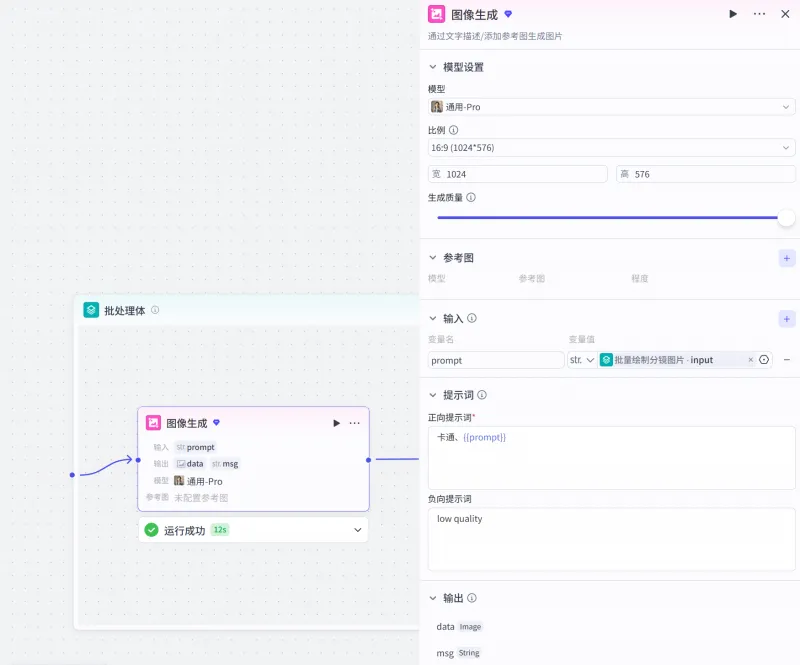Click the info icon next to 比例
Viewport: 800px width, 665px height.
click(452, 130)
